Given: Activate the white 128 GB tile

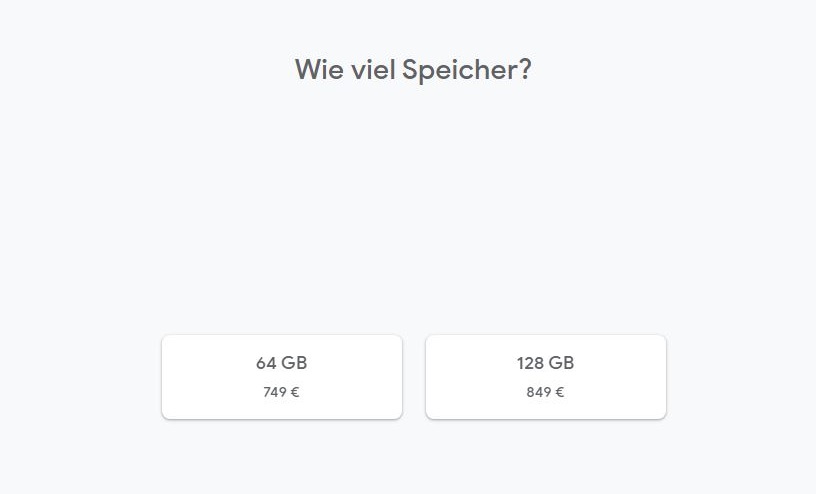Looking at the screenshot, I should click(545, 377).
